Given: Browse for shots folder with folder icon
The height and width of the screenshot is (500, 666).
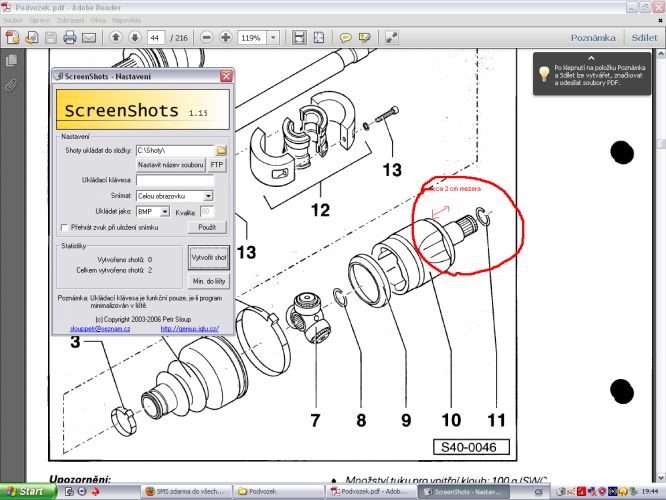Looking at the screenshot, I should click(x=221, y=150).
